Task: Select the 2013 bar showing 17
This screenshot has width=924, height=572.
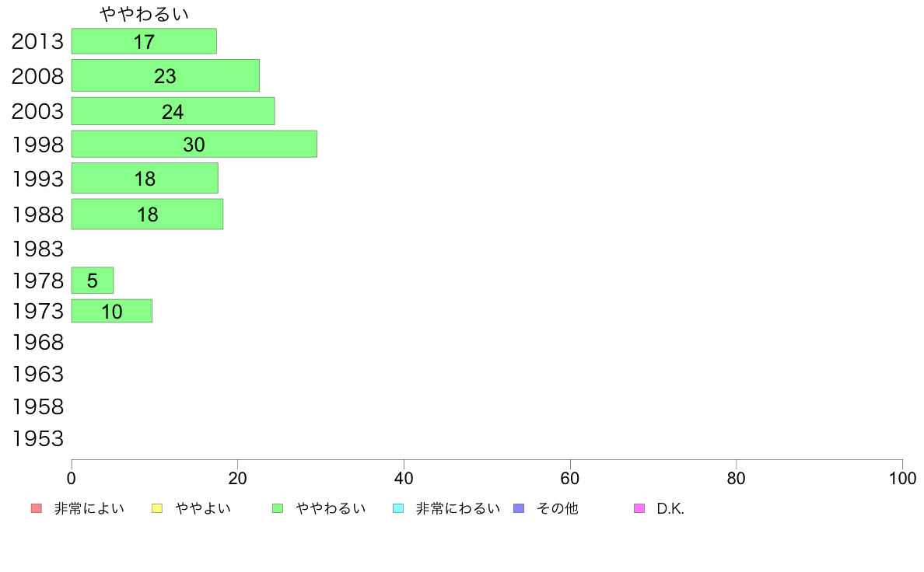Action: click(x=144, y=41)
